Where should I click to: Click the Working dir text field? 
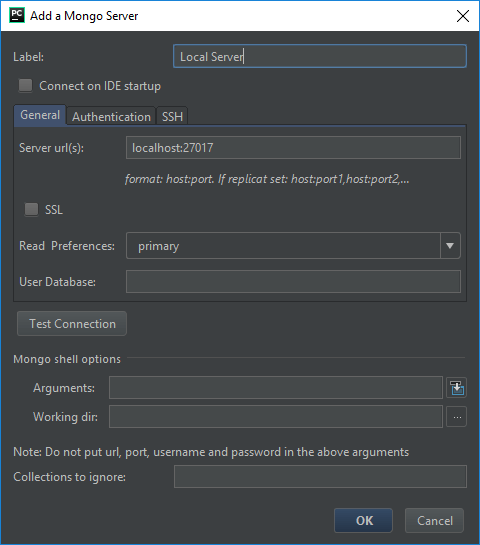point(276,416)
